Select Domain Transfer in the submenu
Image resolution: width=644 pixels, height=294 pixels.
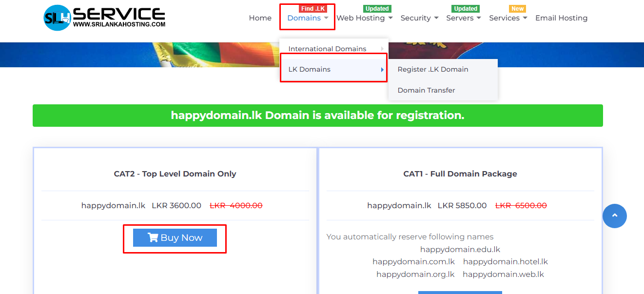pos(426,90)
